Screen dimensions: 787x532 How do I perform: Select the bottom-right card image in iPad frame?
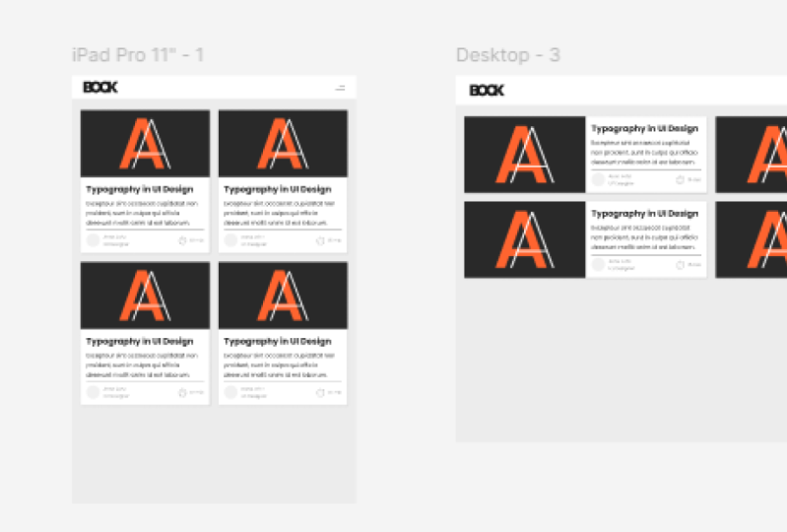pos(283,296)
